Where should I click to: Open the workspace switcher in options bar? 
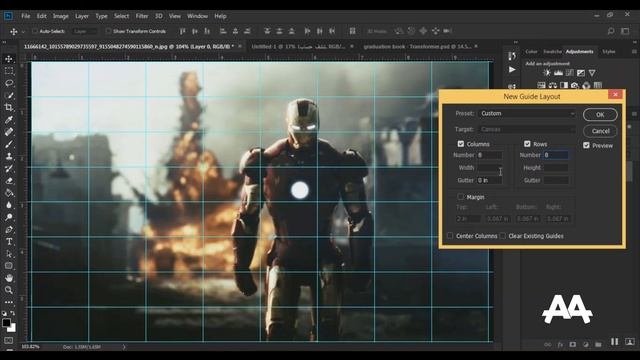(625, 31)
